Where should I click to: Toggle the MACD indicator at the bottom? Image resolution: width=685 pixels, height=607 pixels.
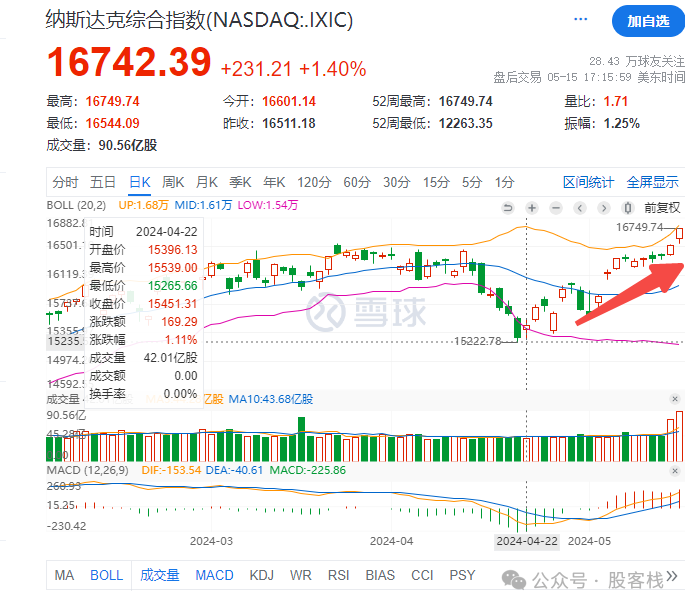[x=214, y=575]
